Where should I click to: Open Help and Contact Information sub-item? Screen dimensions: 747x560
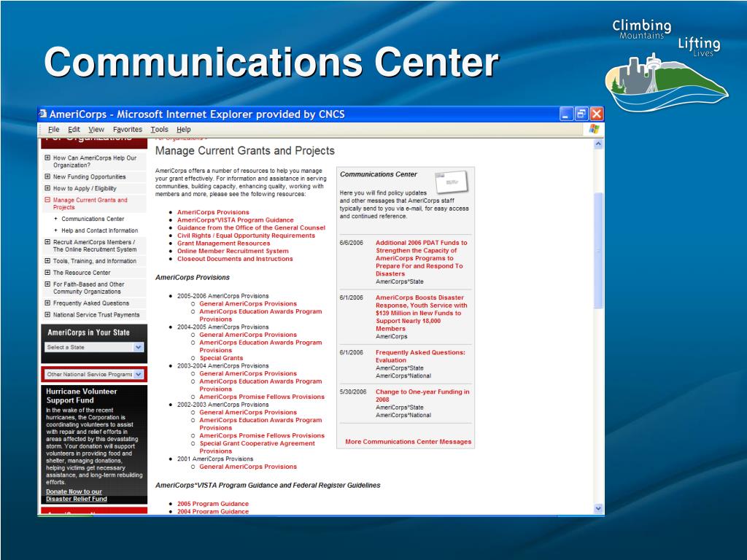[x=99, y=230]
